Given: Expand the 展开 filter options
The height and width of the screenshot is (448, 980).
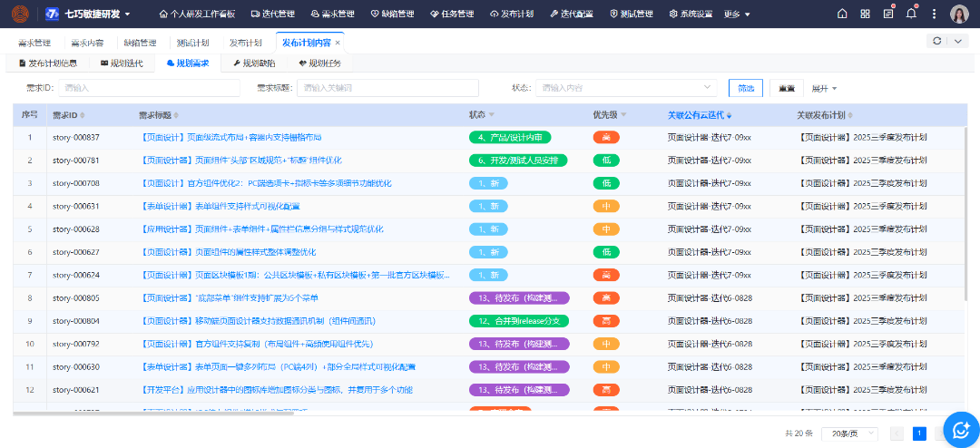Looking at the screenshot, I should pos(824,88).
